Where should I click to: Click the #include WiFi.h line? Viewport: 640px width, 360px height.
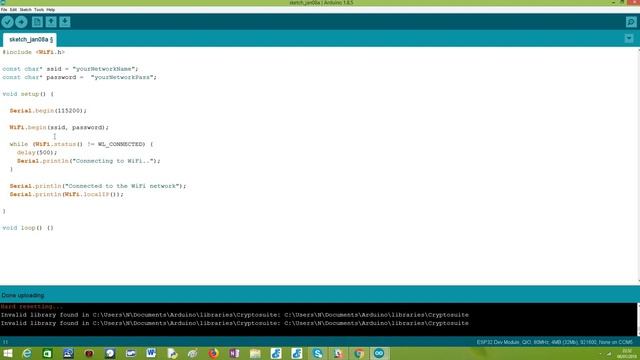[x=33, y=52]
